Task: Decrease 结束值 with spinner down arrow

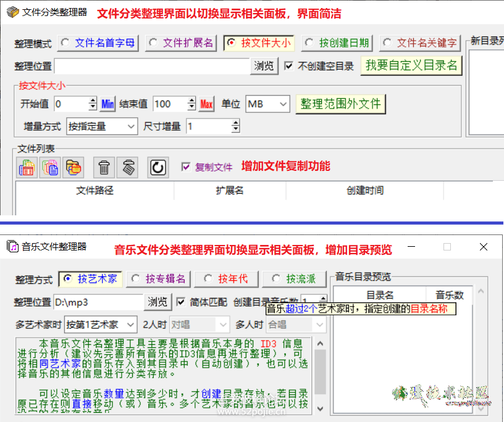Action: coord(191,108)
